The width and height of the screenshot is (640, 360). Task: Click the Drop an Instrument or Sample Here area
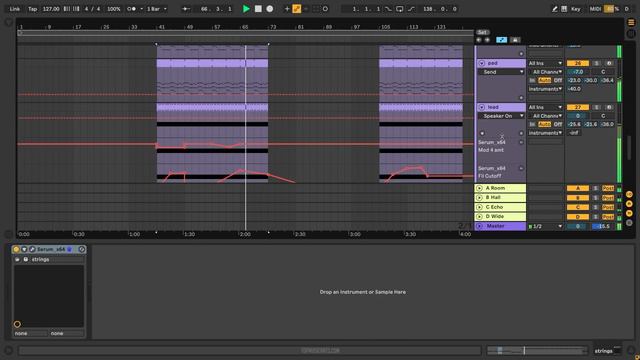(x=362, y=292)
